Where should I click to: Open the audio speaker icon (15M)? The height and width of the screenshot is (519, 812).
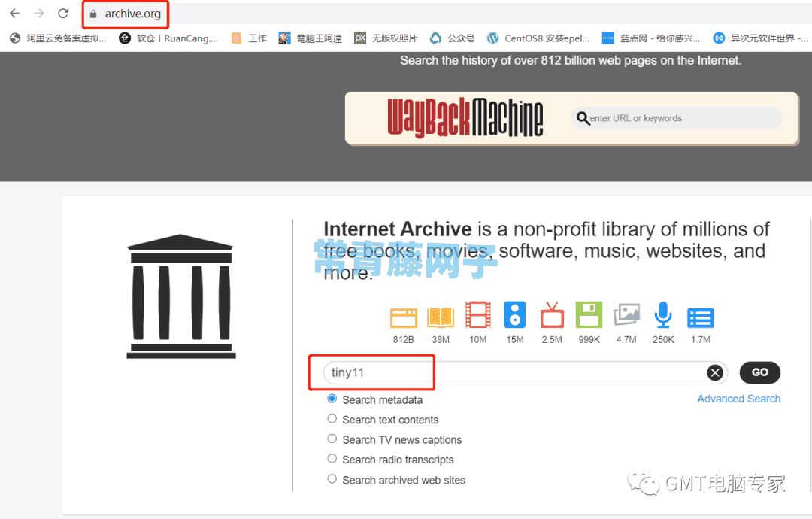[515, 315]
